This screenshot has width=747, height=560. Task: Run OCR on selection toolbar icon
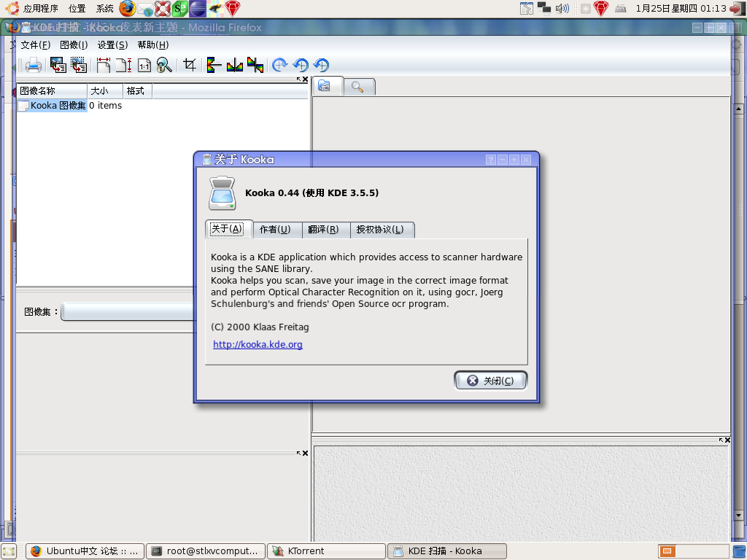(79, 65)
